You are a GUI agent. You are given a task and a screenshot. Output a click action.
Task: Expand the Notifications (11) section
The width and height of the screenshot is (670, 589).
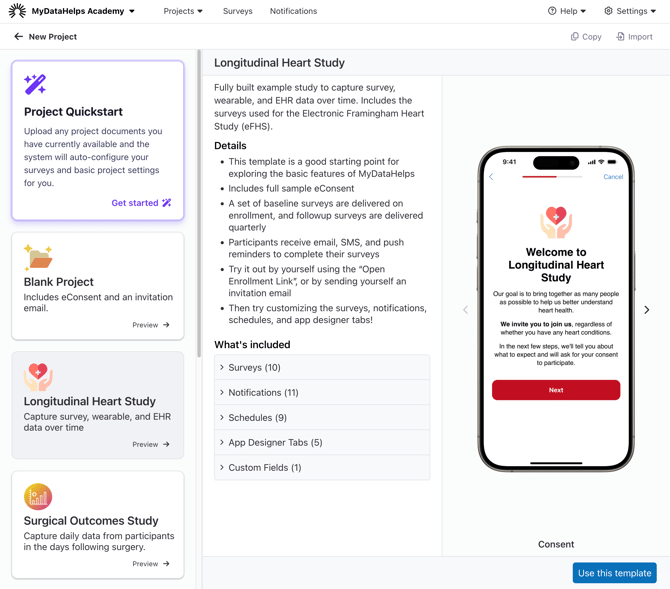(x=322, y=392)
